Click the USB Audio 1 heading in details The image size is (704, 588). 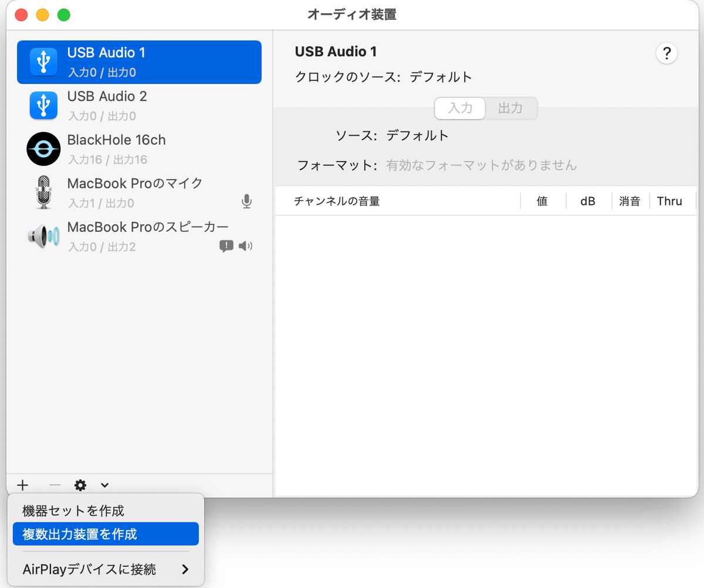click(336, 52)
